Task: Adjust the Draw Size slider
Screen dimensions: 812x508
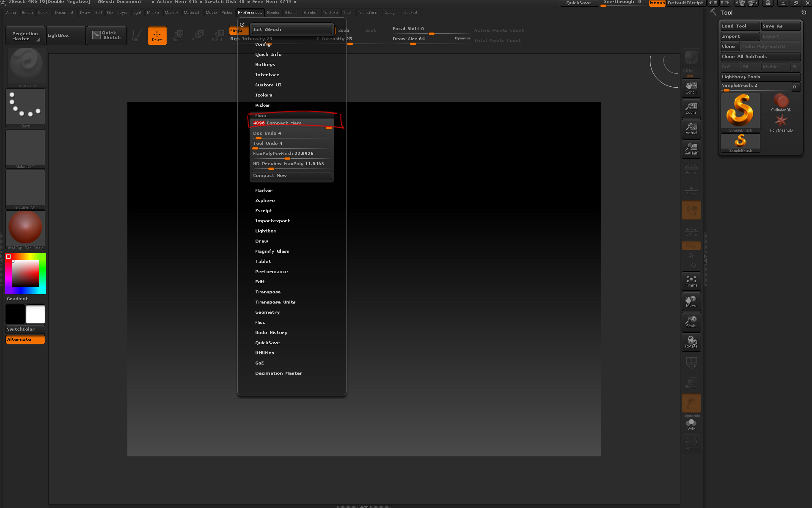Action: pyautogui.click(x=431, y=40)
